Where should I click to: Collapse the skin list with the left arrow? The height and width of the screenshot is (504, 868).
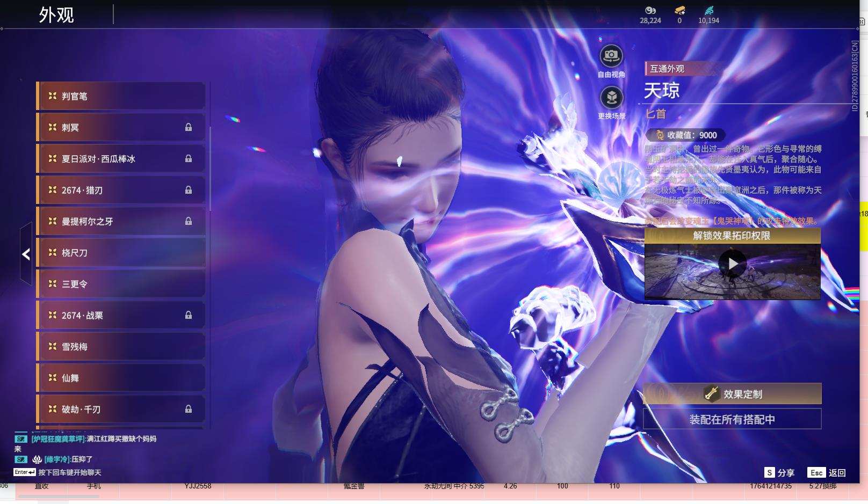point(26,254)
